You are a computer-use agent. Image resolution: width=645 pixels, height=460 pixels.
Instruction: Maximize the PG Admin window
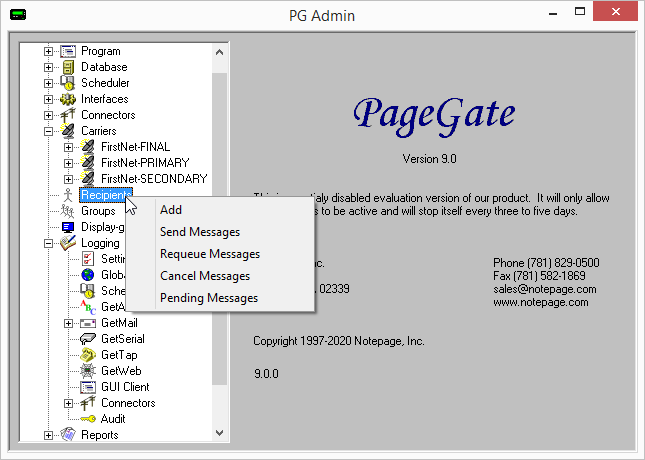point(580,12)
